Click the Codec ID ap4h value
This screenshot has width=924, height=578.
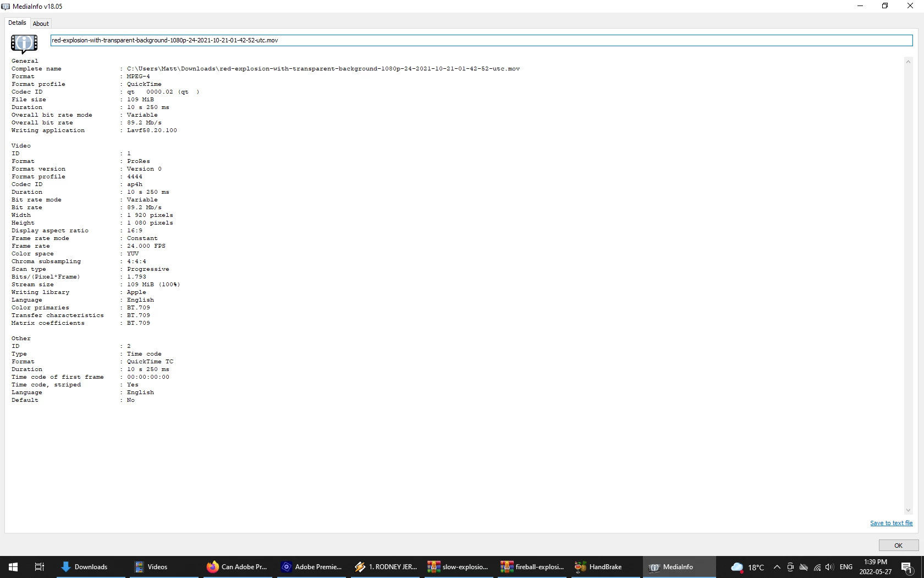pyautogui.click(x=135, y=184)
